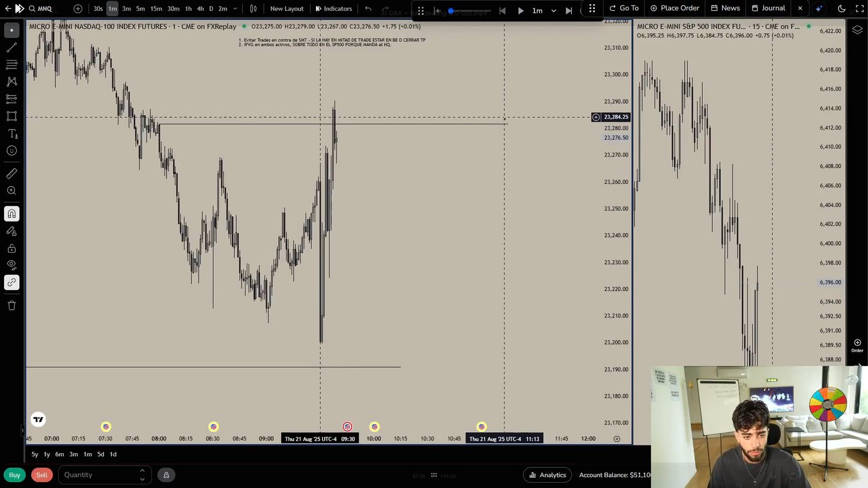Expand the timeframe list chevron
The height and width of the screenshot is (488, 868).
[235, 9]
